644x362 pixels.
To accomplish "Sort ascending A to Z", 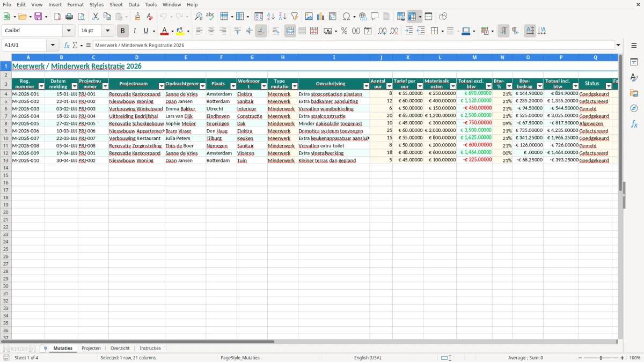I will pyautogui.click(x=270, y=17).
